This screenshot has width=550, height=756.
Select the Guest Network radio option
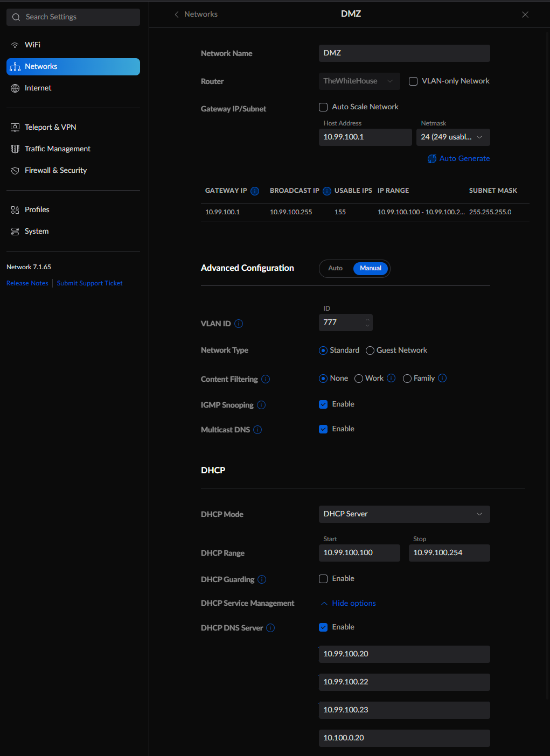click(370, 351)
